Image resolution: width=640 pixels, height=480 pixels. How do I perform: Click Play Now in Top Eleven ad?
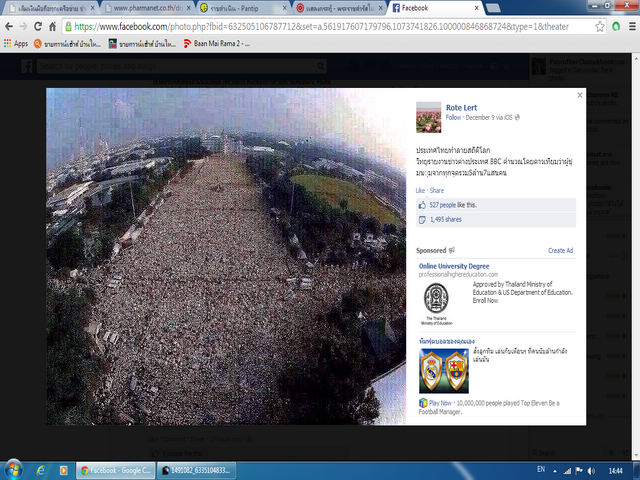(440, 403)
